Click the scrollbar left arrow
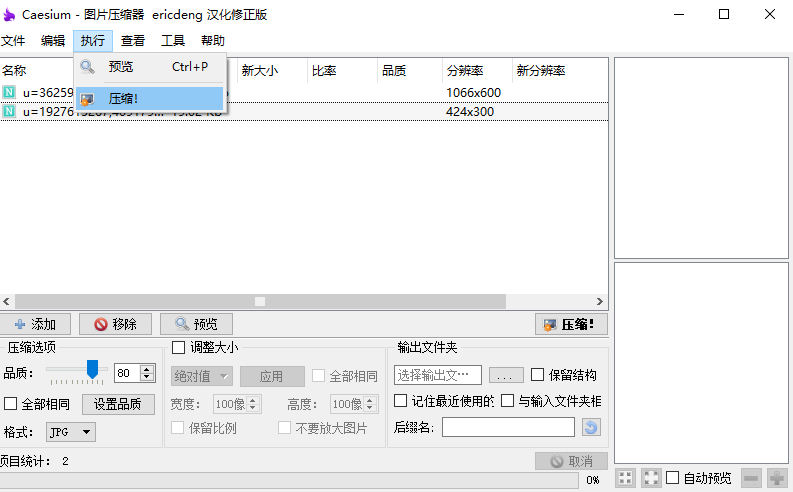Image resolution: width=793 pixels, height=492 pixels. [x=6, y=301]
